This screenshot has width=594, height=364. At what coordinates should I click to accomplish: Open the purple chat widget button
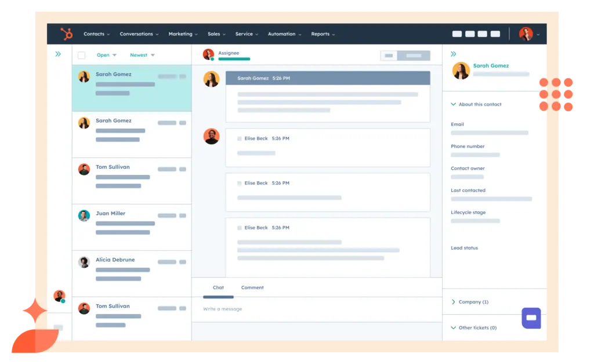click(531, 318)
